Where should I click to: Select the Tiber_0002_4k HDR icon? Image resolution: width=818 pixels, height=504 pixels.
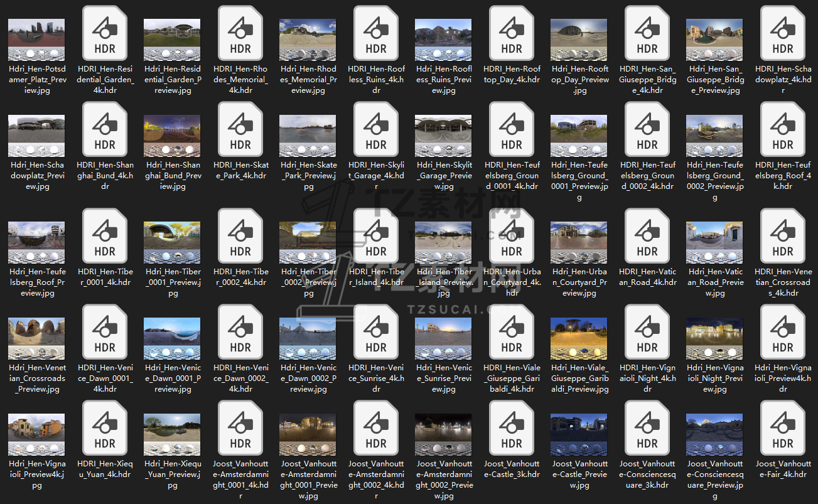coord(240,237)
